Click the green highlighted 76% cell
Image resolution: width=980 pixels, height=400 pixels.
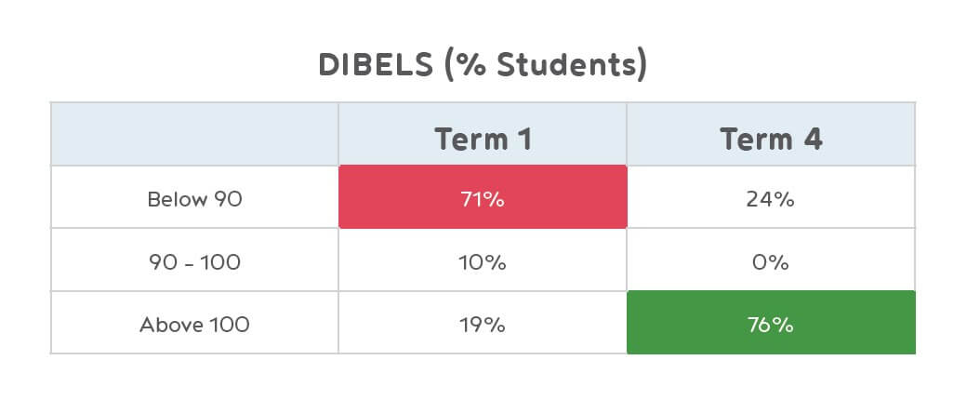pyautogui.click(x=771, y=323)
